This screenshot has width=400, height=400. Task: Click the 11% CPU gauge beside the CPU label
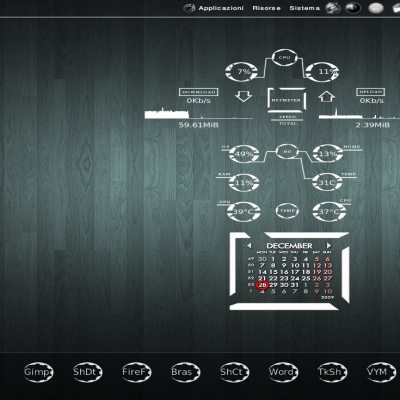click(322, 72)
